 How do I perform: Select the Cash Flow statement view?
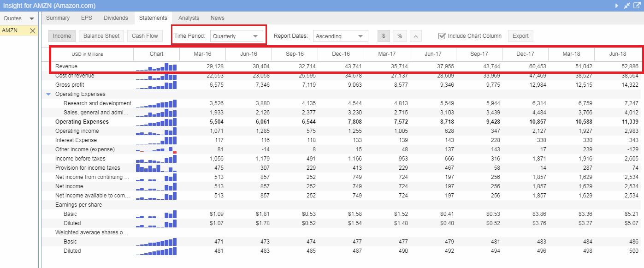[145, 36]
